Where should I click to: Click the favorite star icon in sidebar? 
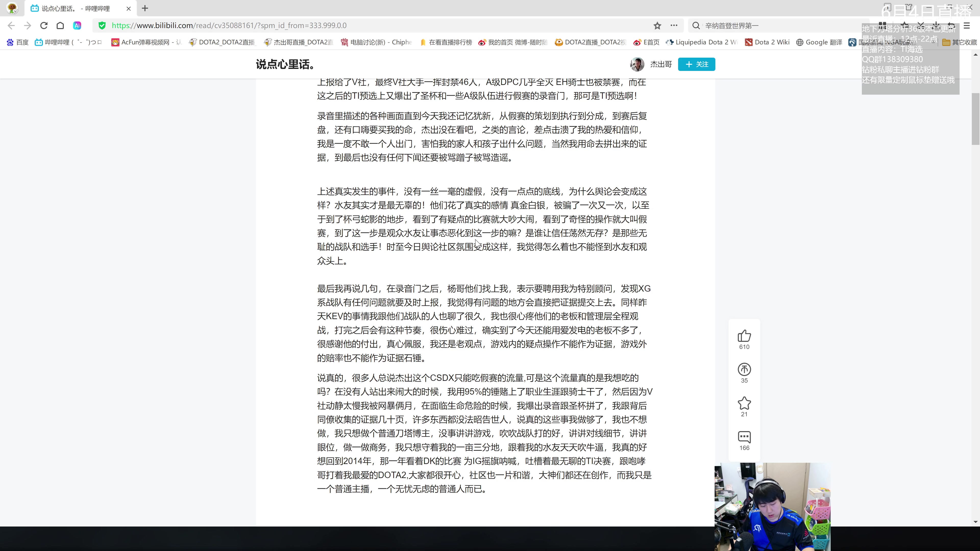point(744,403)
